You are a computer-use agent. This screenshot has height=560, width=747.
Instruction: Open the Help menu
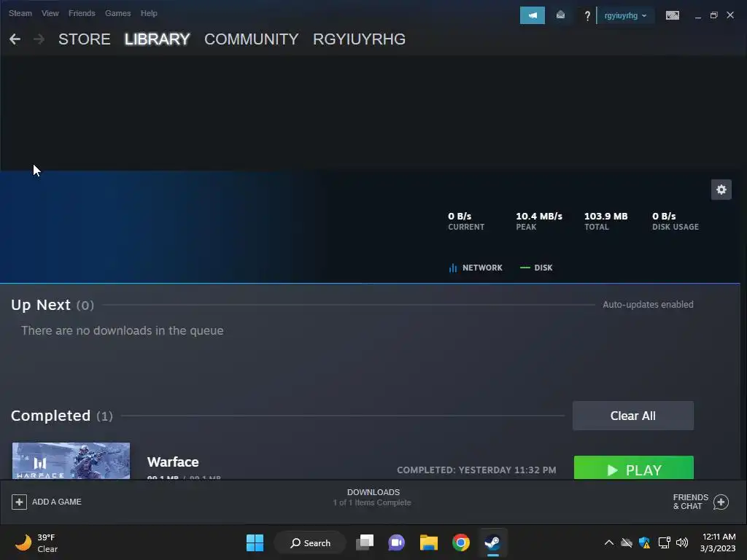(x=149, y=13)
